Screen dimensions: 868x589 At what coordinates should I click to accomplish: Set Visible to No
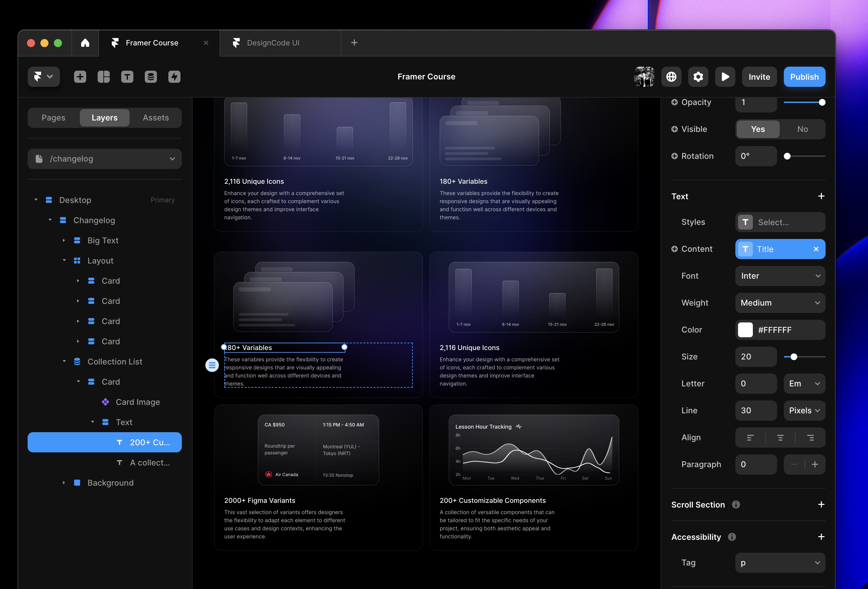click(802, 129)
